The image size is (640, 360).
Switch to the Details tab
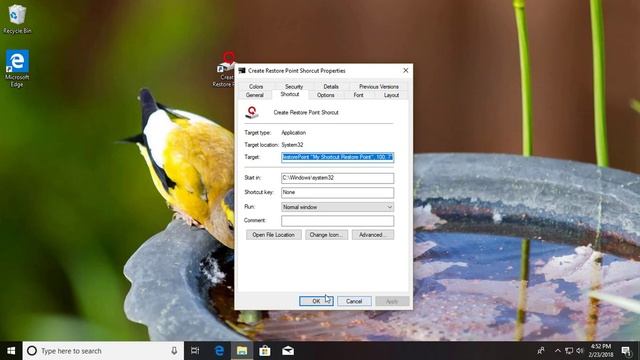pos(331,87)
